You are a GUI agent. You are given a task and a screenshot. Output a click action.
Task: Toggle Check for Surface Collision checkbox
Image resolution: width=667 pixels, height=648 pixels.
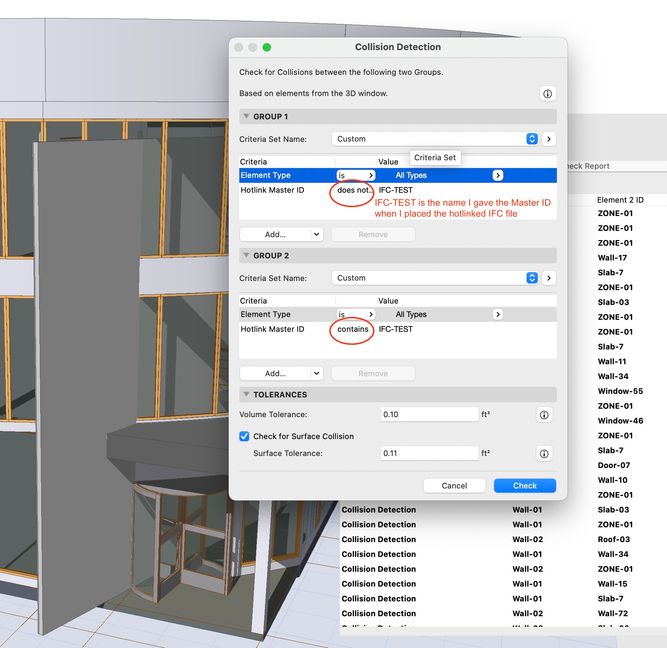coord(244,436)
